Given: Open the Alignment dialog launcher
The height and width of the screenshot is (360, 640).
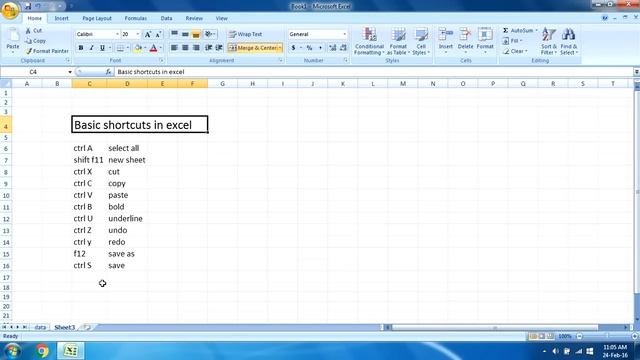Looking at the screenshot, I should pos(281,60).
